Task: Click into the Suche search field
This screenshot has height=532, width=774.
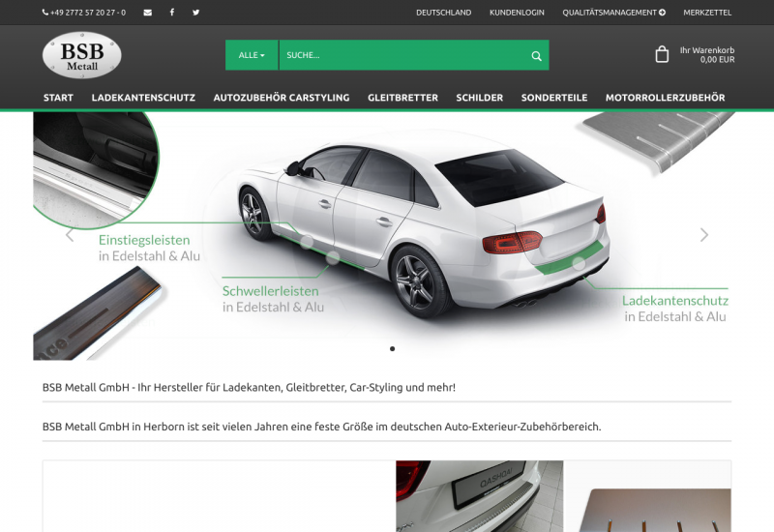Action: click(402, 55)
